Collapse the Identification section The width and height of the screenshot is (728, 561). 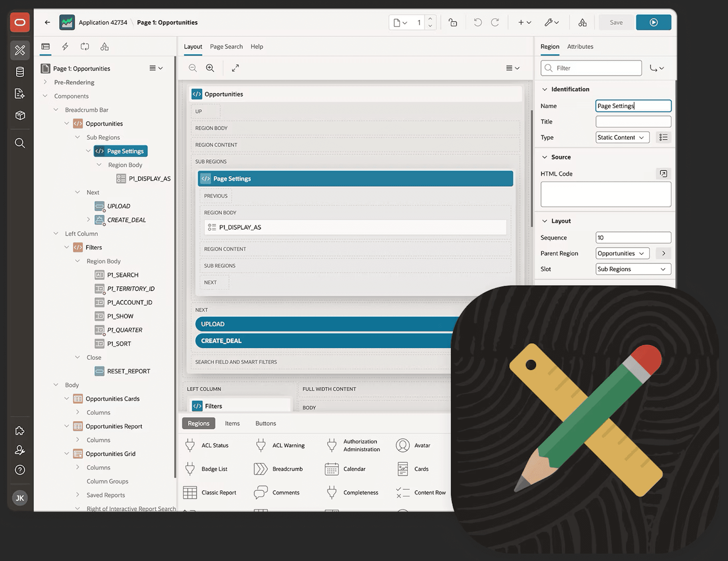[544, 89]
